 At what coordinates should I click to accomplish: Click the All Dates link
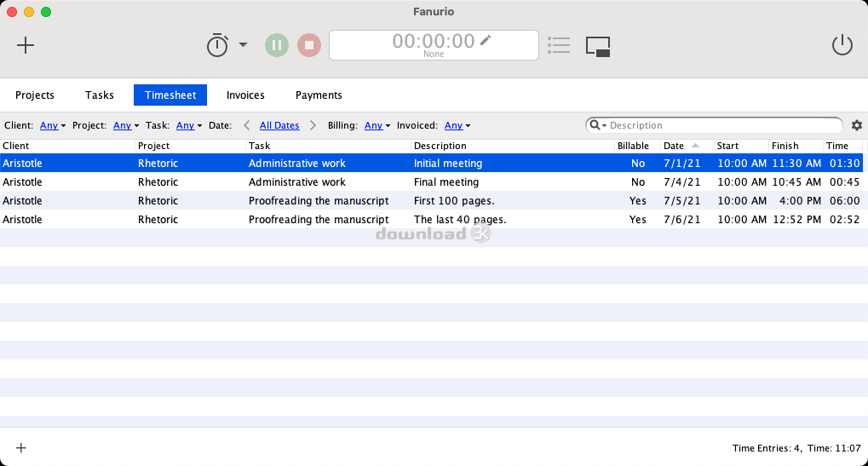[x=279, y=125]
